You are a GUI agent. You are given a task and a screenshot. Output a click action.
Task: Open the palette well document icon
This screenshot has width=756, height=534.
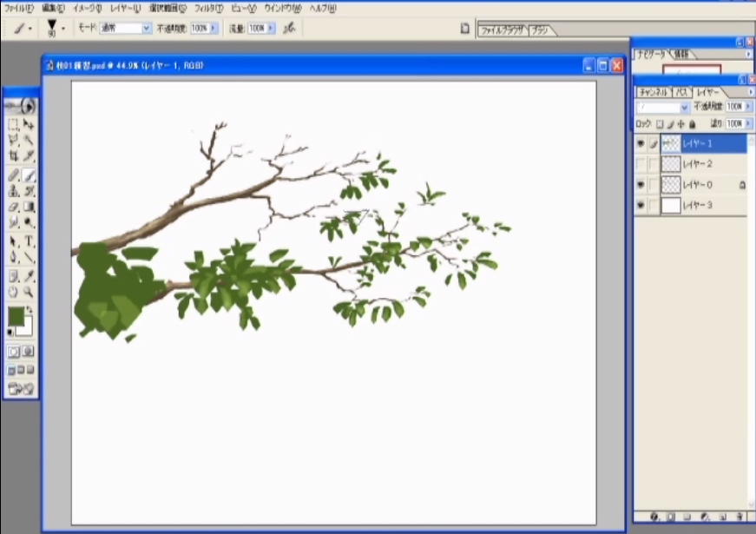tap(464, 29)
